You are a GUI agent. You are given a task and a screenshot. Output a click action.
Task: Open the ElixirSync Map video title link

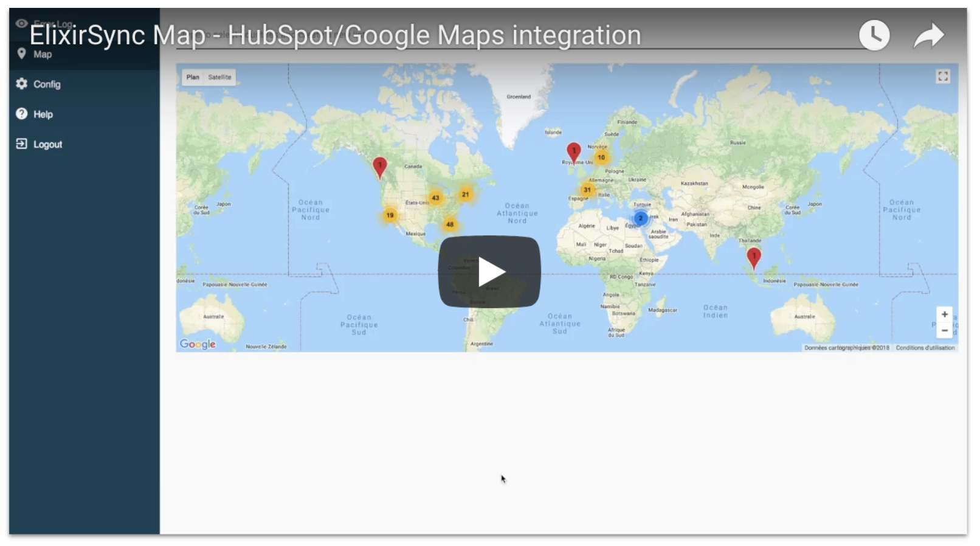pos(335,35)
